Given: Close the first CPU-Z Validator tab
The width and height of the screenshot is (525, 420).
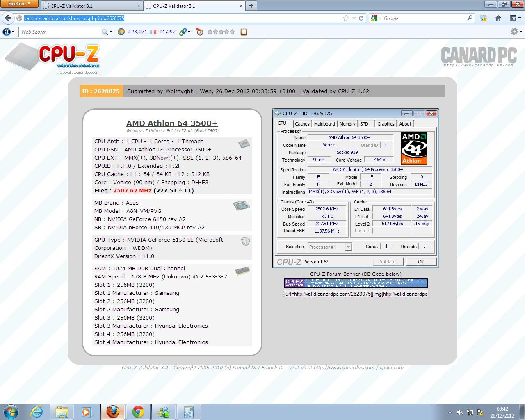Looking at the screenshot, I should (x=139, y=6).
